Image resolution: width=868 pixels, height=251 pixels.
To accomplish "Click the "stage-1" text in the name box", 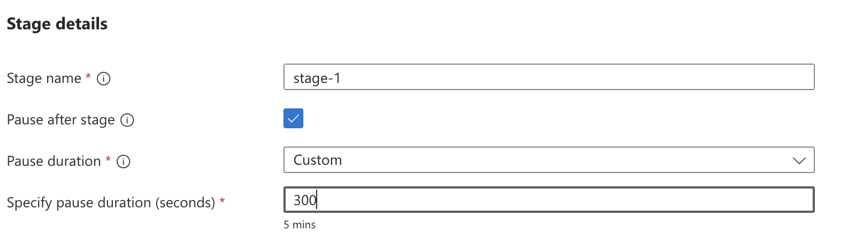I will pyautogui.click(x=317, y=78).
